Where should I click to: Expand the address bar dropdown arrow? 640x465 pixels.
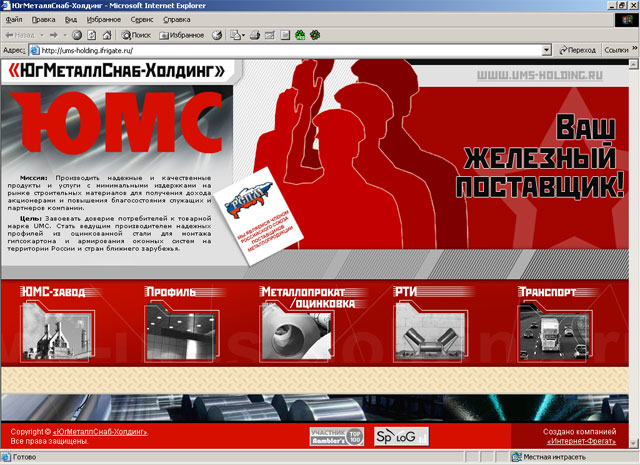[547, 51]
